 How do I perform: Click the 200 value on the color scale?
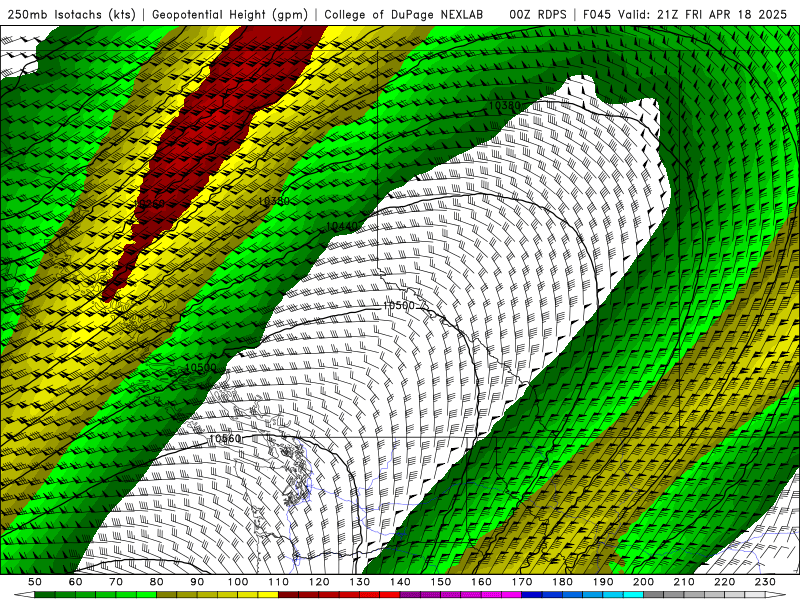(x=643, y=582)
